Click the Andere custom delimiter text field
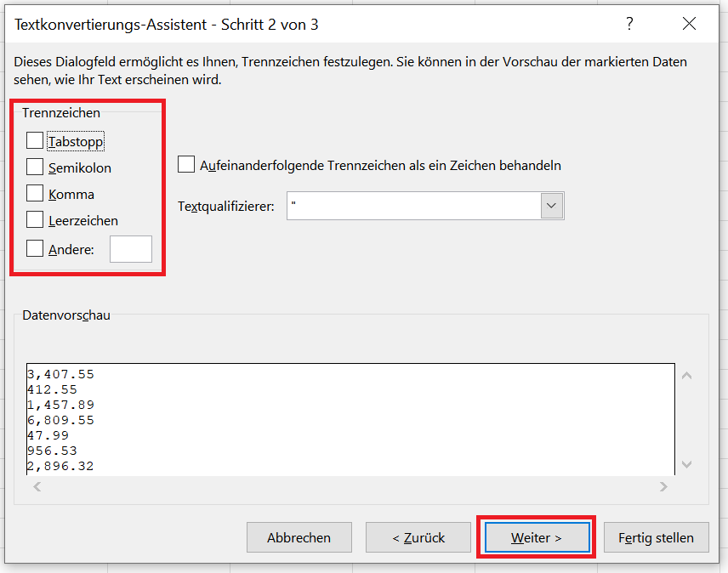This screenshot has height=573, width=728. 131,249
